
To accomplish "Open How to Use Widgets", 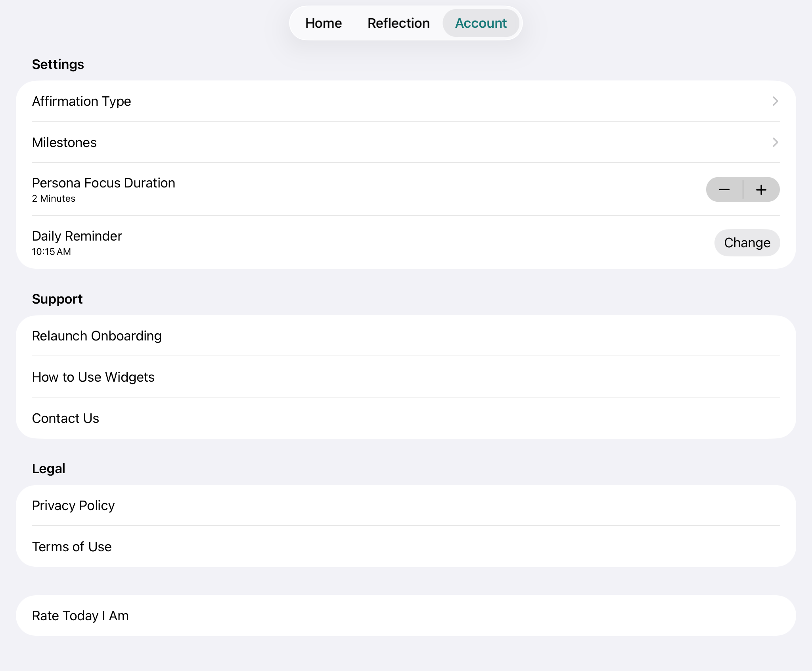I will point(93,377).
